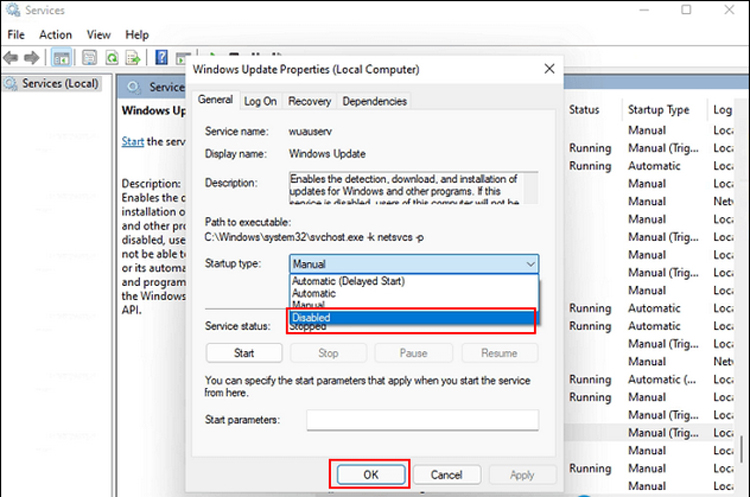This screenshot has height=497, width=750.
Task: Switch to the Recovery tab
Action: click(x=309, y=101)
